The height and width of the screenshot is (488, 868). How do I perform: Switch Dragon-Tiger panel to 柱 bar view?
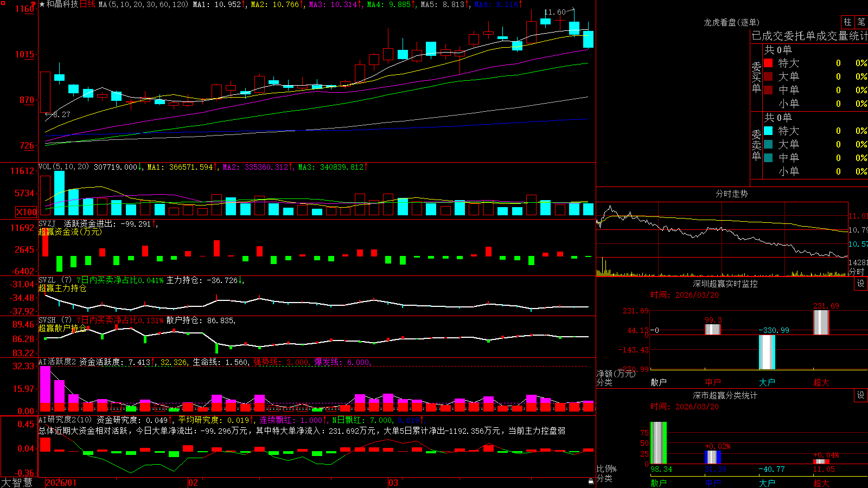847,22
